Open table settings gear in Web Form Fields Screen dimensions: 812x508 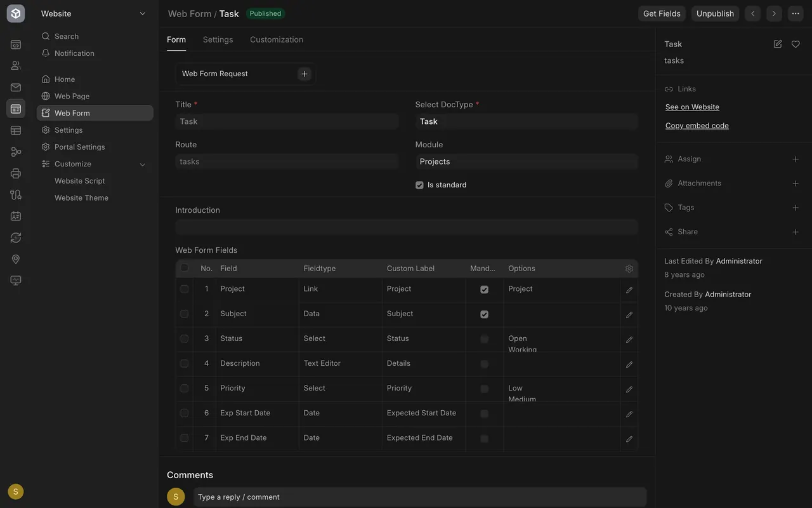click(629, 269)
